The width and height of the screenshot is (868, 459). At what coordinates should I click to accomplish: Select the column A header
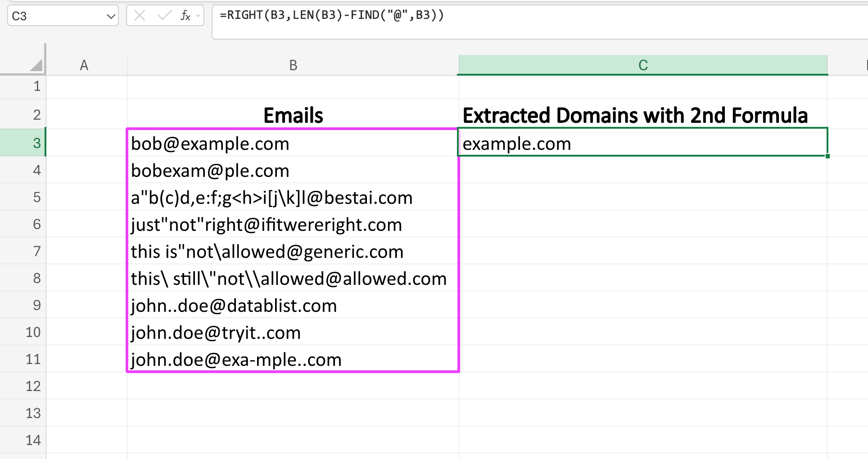click(84, 64)
